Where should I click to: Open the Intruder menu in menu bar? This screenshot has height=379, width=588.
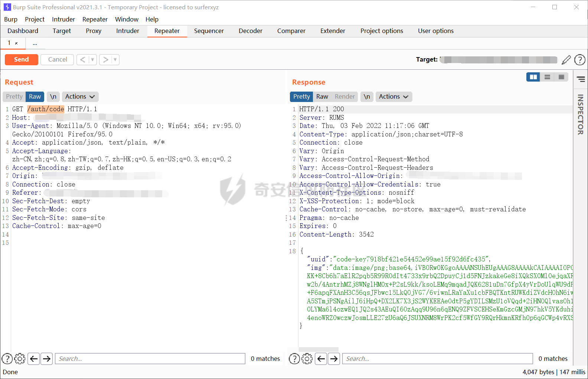tap(63, 19)
